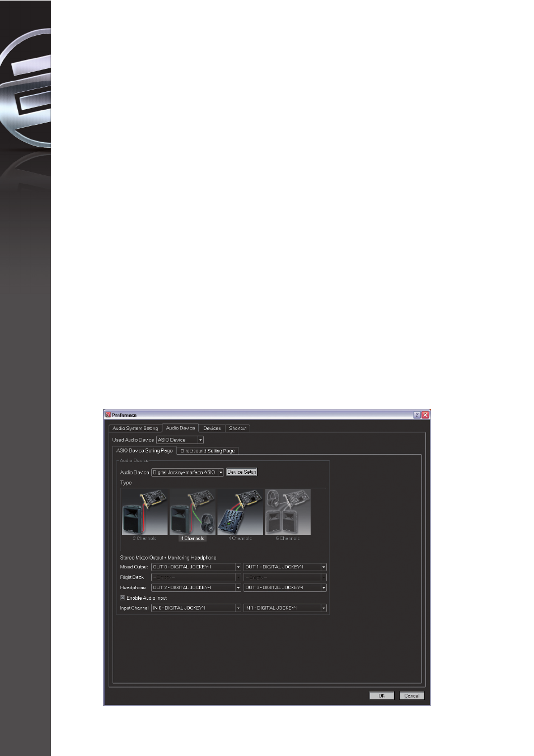Click the Cancel button
The width and height of the screenshot is (534, 756).
coord(412,696)
